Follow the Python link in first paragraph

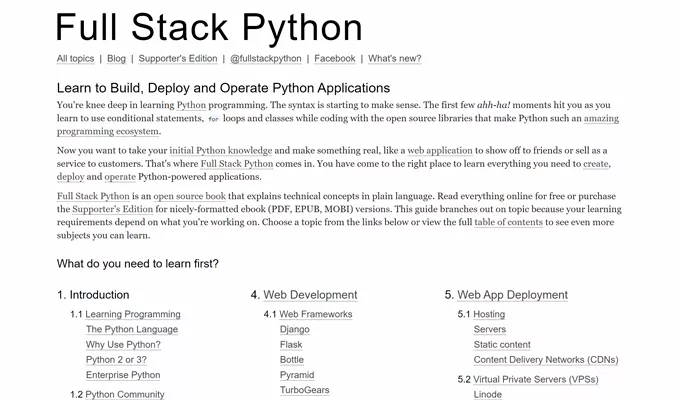click(191, 105)
